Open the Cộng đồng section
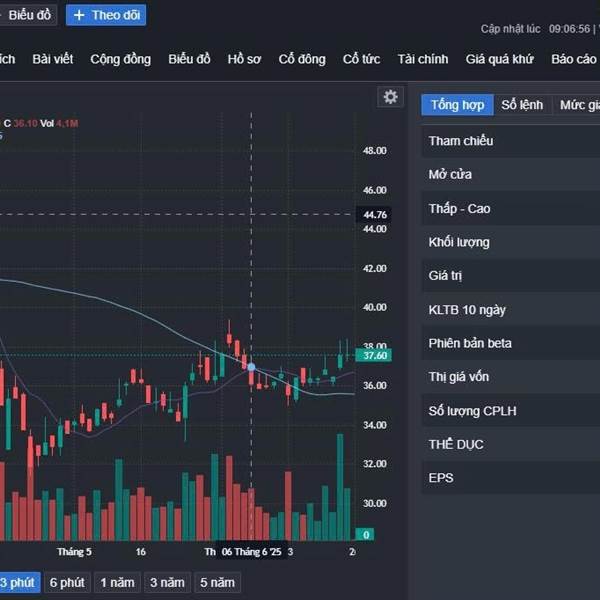Image resolution: width=600 pixels, height=600 pixels. [x=121, y=59]
